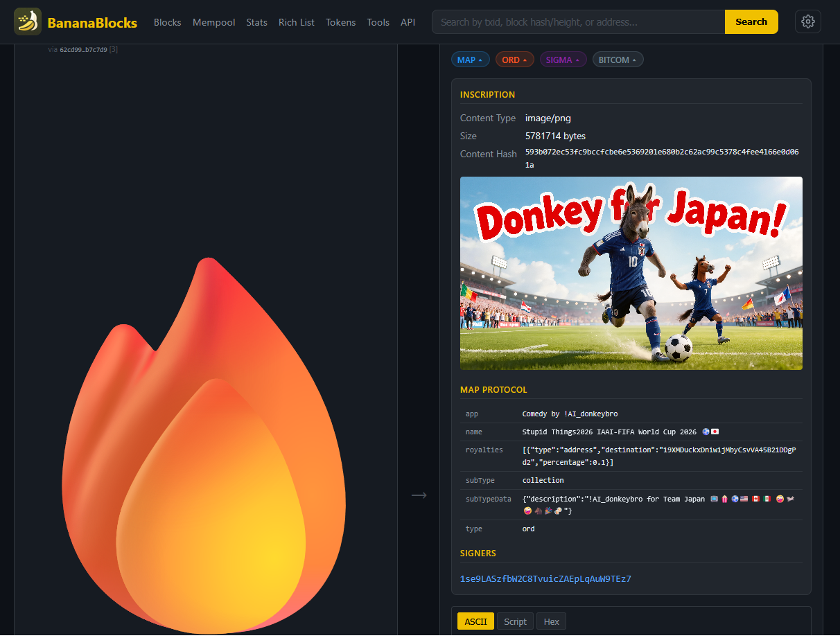Select the subTypeData description value

[658, 504]
